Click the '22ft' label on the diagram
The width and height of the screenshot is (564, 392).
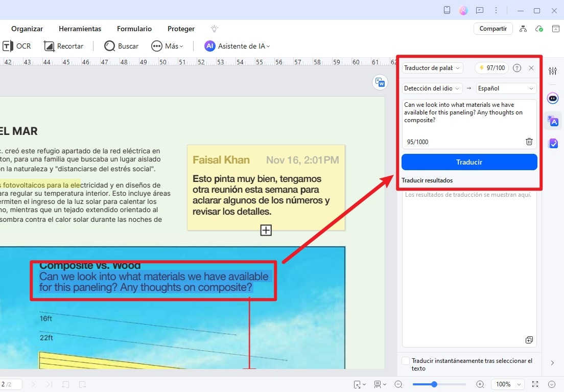pyautogui.click(x=46, y=338)
